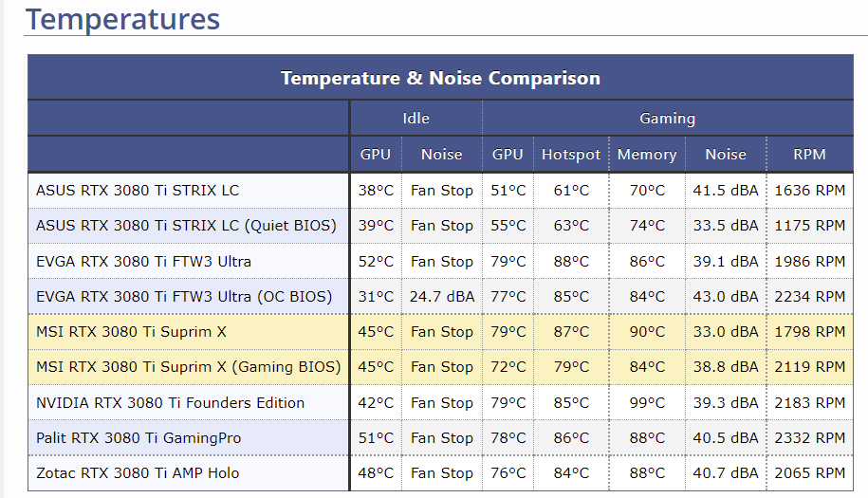Select the Idle column group header

tap(416, 118)
